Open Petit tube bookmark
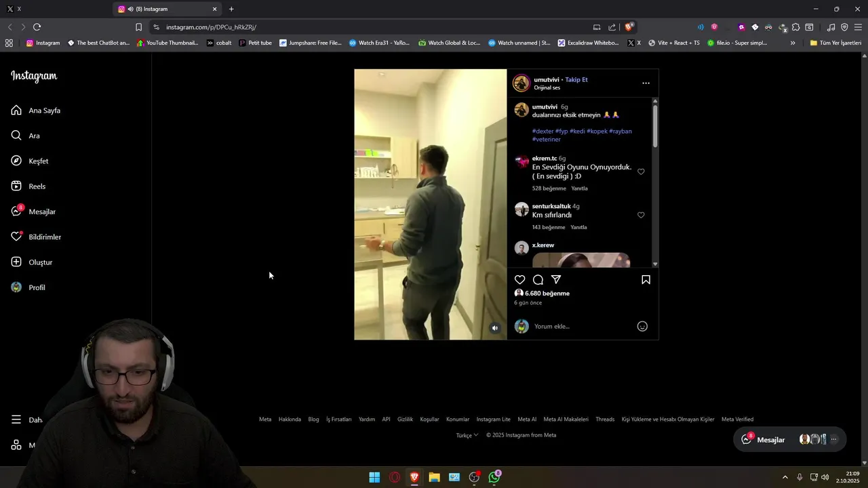868x488 pixels. tap(255, 43)
